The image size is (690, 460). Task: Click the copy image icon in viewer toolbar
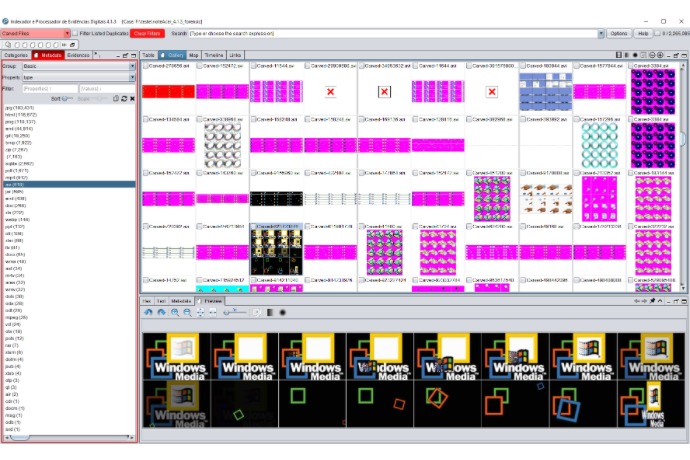click(x=257, y=312)
